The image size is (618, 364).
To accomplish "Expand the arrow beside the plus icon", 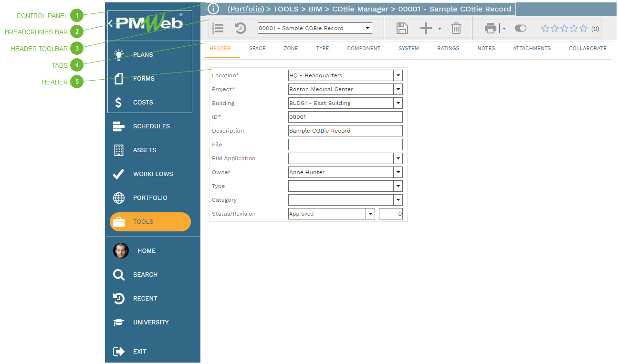I will click(x=440, y=28).
